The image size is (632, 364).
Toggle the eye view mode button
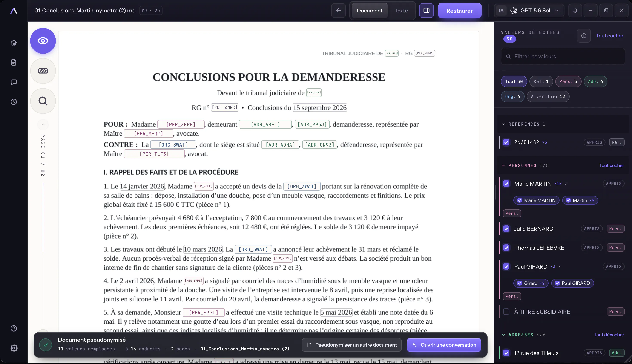pyautogui.click(x=43, y=41)
